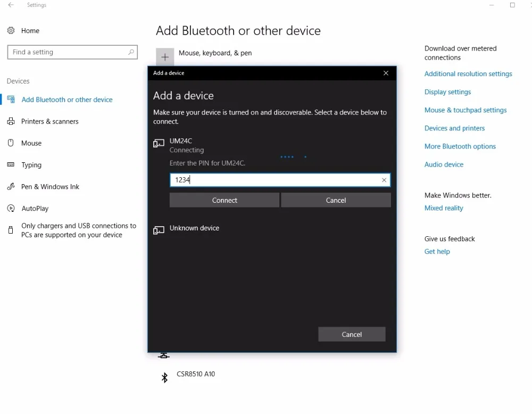The width and height of the screenshot is (532, 414).
Task: Cancel the UM24C PIN entry
Action: coord(336,200)
